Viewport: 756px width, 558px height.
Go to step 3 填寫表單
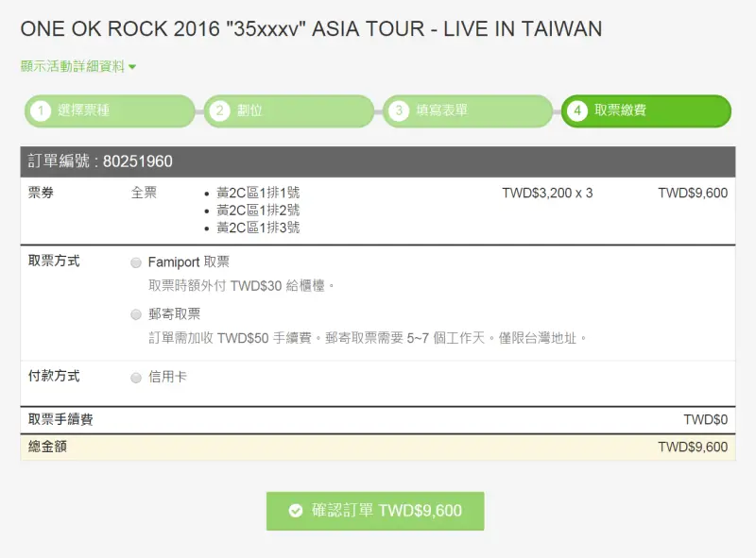(x=468, y=110)
